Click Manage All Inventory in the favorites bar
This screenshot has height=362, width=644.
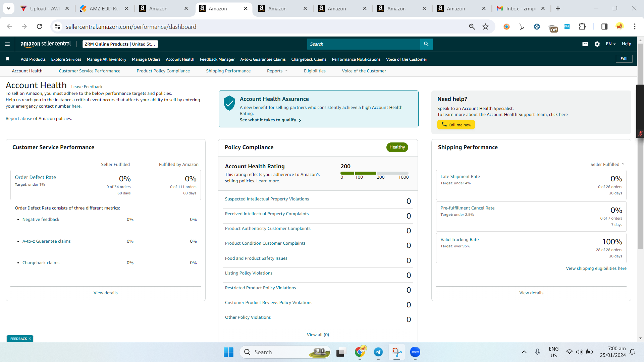point(106,59)
